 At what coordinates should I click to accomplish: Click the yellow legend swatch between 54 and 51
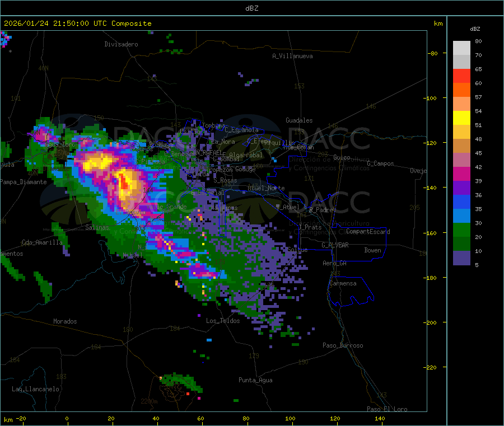461,118
